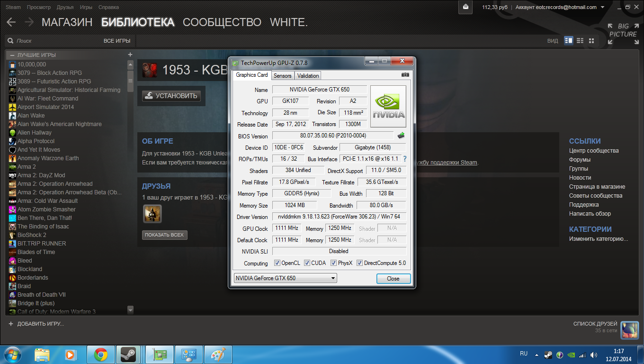Click the game list scroll-up arrow
This screenshot has height=364, width=644.
click(131, 64)
